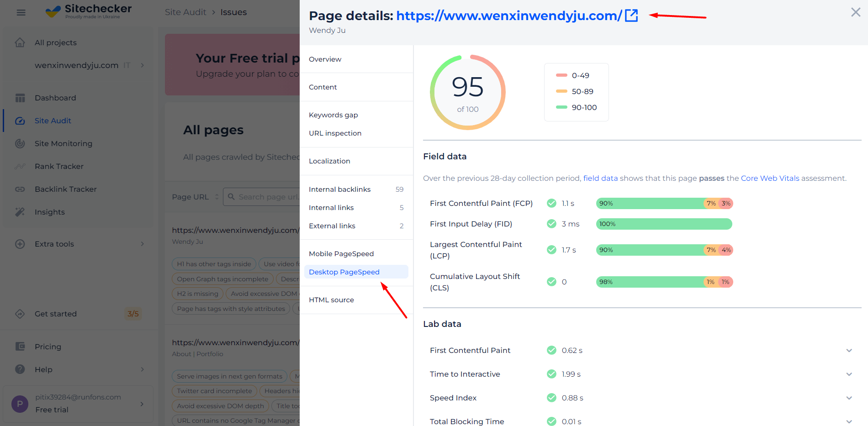Viewport: 868px width, 426px height.
Task: Expand the Total Blocking Time row
Action: [x=849, y=422]
